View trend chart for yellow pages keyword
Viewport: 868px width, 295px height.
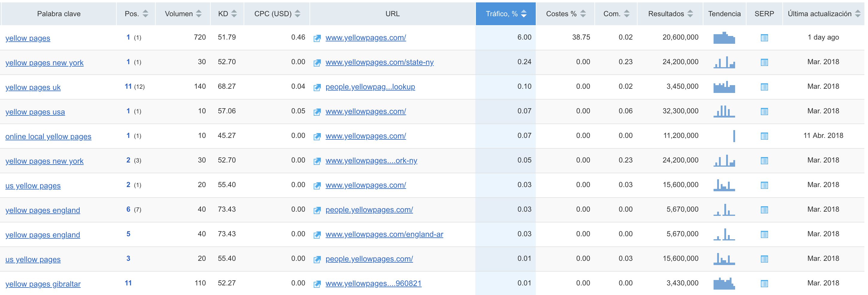click(724, 38)
